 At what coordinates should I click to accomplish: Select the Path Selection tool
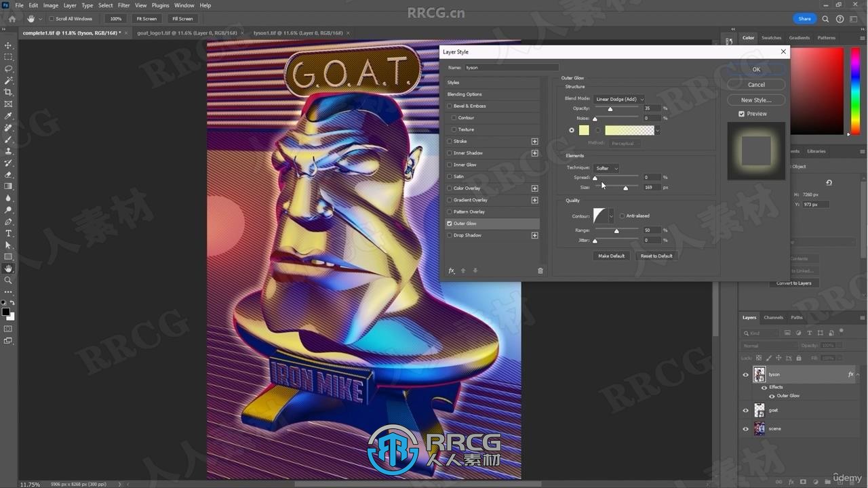8,245
